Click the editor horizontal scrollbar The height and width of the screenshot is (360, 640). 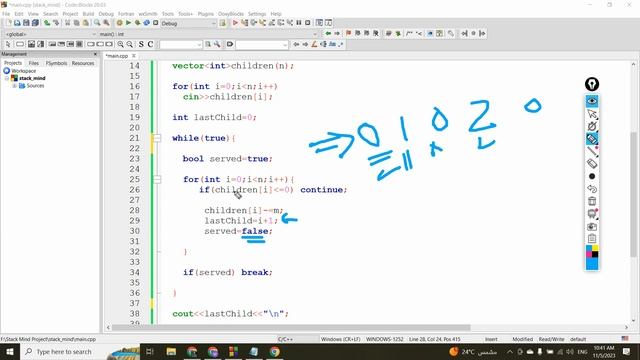[x=291, y=327]
